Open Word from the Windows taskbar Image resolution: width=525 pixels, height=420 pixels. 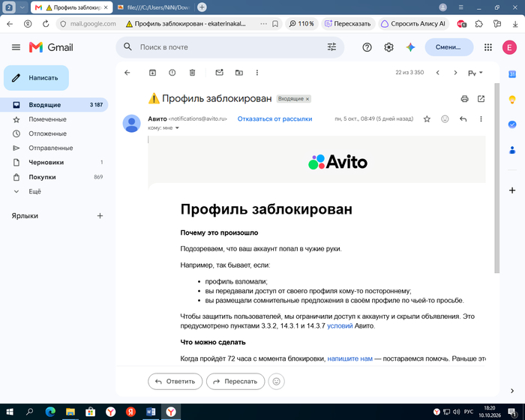point(151,412)
